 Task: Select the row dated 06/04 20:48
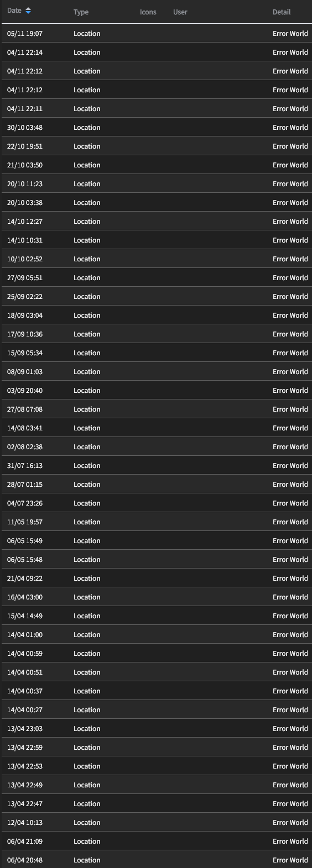156,860
